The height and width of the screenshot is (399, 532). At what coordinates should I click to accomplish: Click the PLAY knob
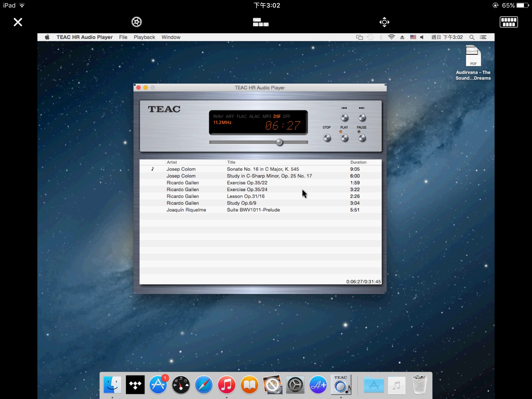tap(344, 137)
